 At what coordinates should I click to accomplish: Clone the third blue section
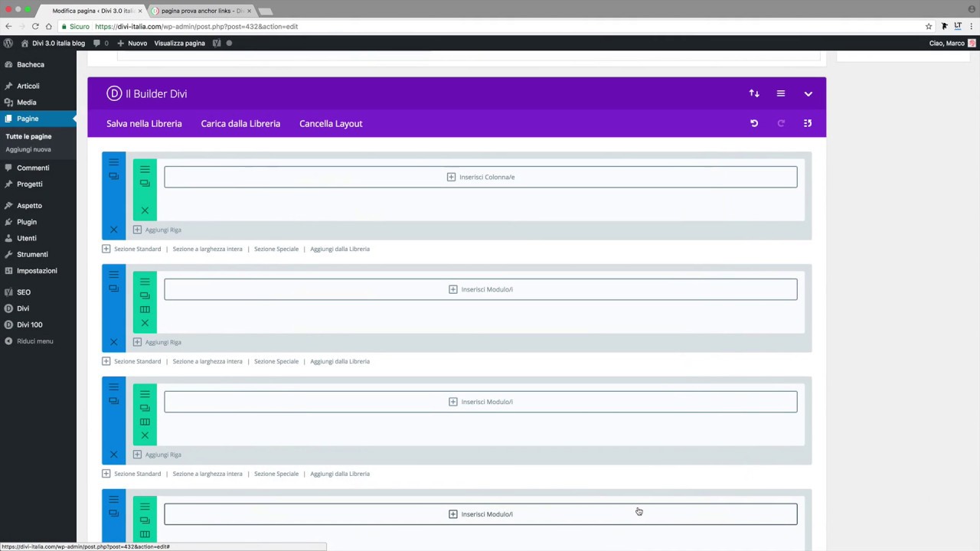coord(113,401)
